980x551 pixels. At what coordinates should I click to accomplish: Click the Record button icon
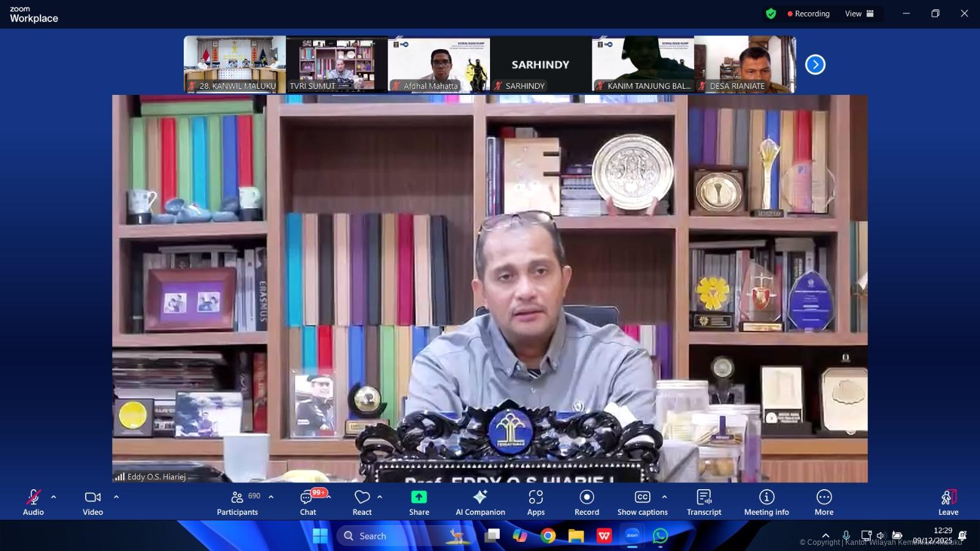coord(586,497)
